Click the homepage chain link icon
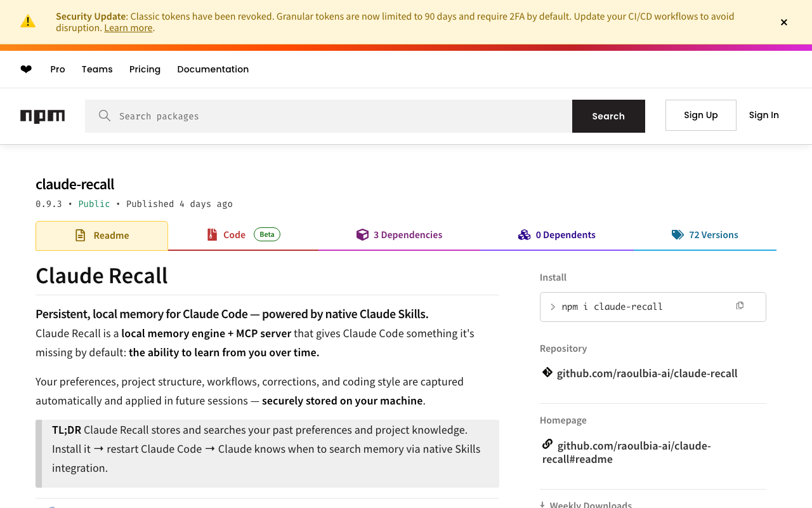 [547, 444]
